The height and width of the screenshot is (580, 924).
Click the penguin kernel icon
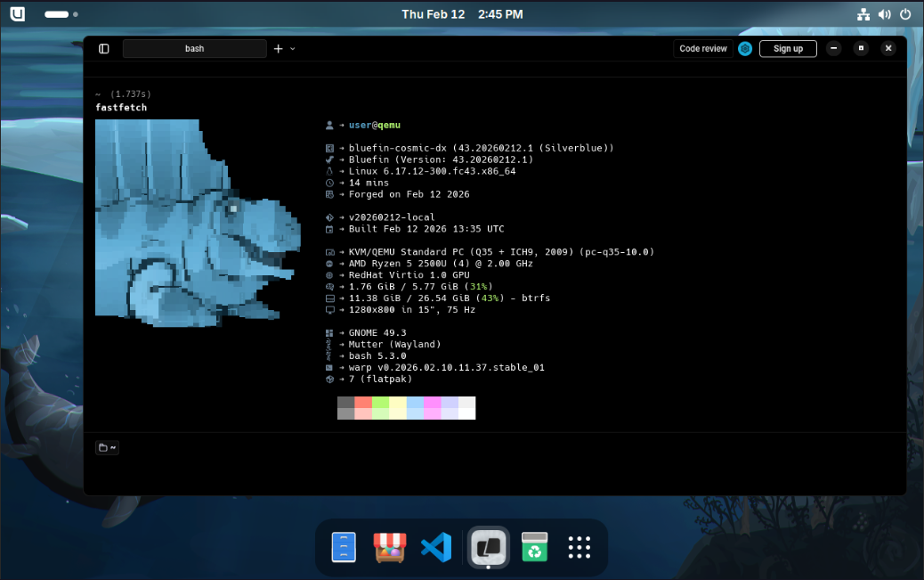point(329,171)
